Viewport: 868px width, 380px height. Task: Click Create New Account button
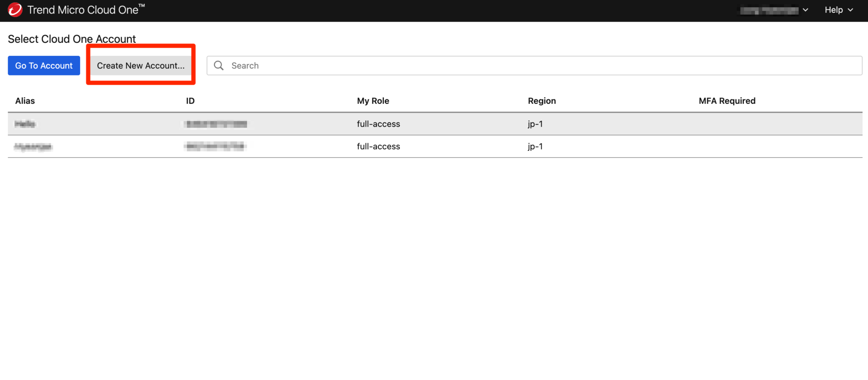point(141,66)
